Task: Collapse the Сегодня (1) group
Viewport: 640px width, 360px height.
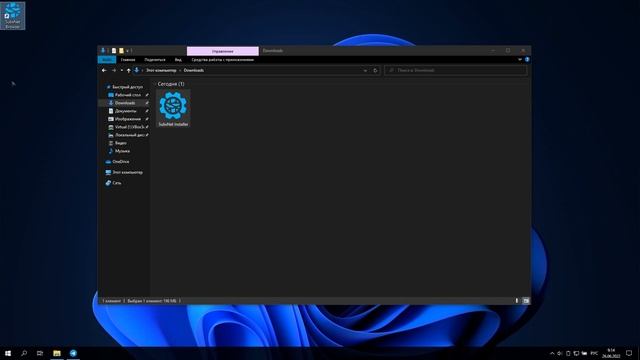Action: 155,84
